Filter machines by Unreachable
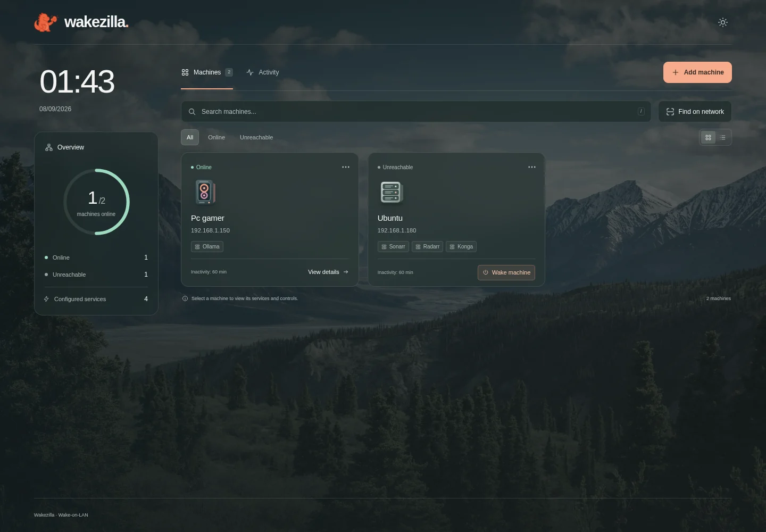The image size is (766, 532). point(256,137)
